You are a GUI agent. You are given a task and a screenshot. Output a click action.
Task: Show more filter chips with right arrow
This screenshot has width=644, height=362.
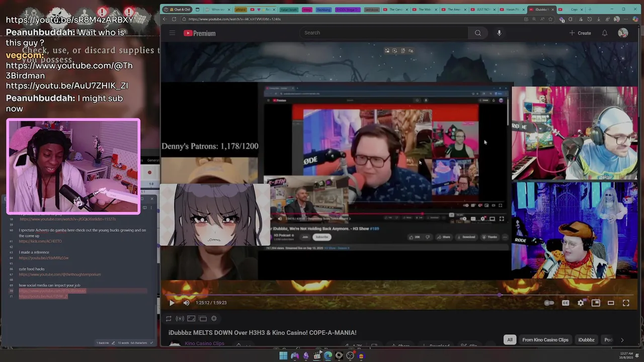pos(622,340)
